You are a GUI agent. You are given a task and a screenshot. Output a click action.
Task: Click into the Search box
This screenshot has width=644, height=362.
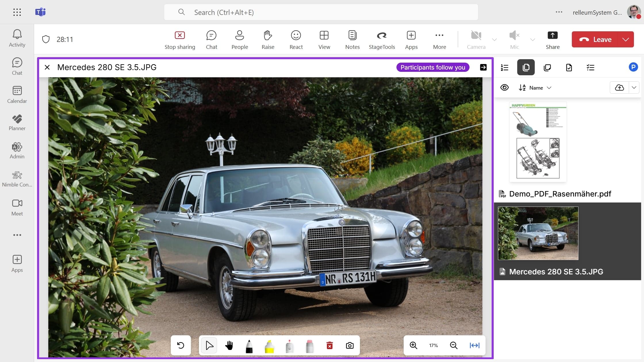click(321, 12)
